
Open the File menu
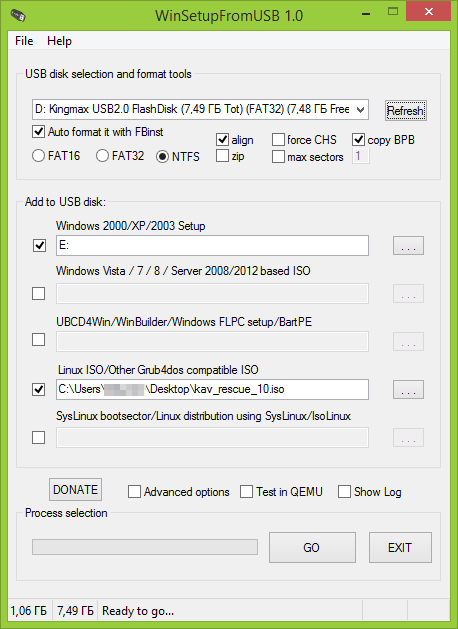pyautogui.click(x=24, y=41)
